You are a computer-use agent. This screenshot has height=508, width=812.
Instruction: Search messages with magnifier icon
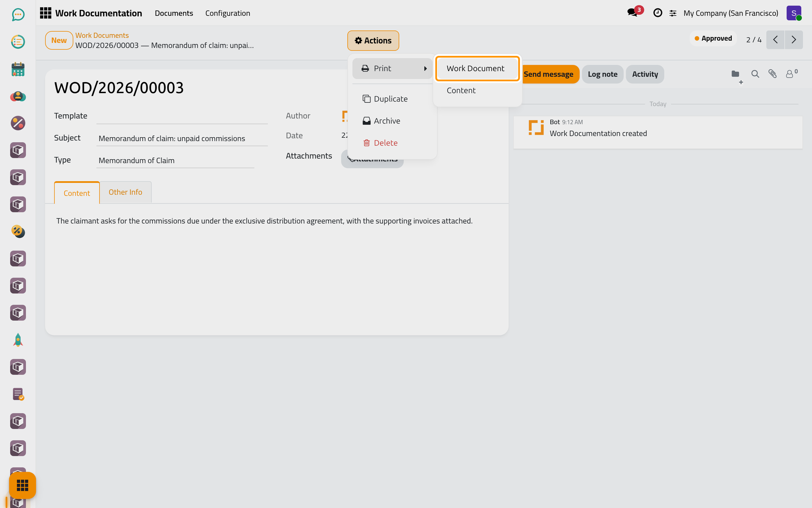(755, 74)
